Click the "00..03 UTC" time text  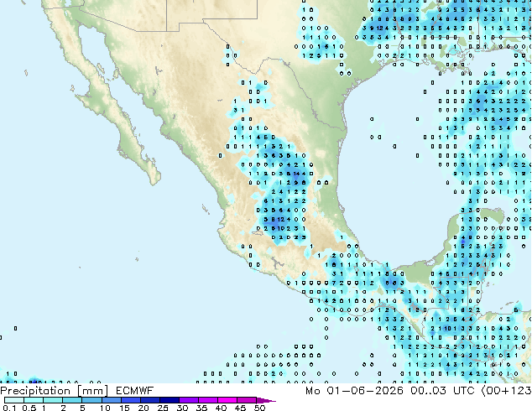click(441, 391)
